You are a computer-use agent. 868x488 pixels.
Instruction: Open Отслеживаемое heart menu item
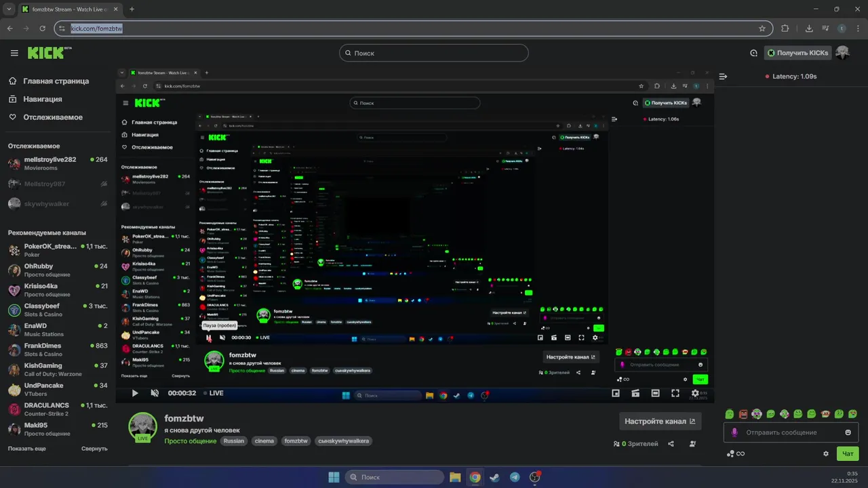coord(45,117)
